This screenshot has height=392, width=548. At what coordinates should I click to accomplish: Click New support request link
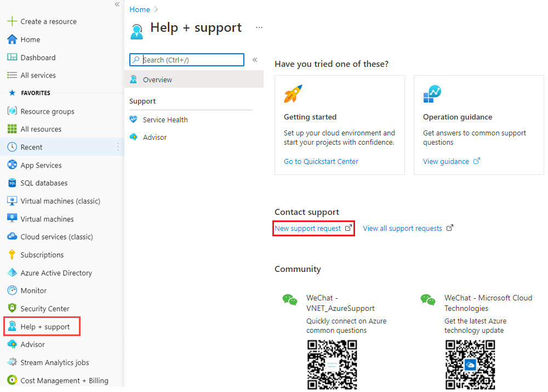click(x=307, y=228)
